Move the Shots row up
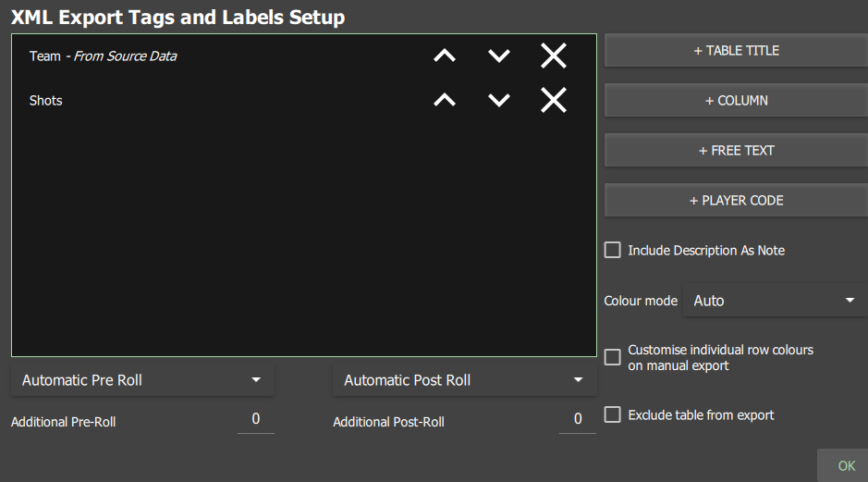 tap(445, 100)
